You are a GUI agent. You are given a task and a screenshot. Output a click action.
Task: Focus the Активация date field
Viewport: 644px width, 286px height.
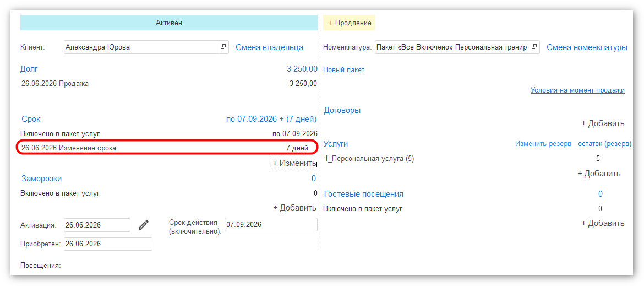pos(97,225)
